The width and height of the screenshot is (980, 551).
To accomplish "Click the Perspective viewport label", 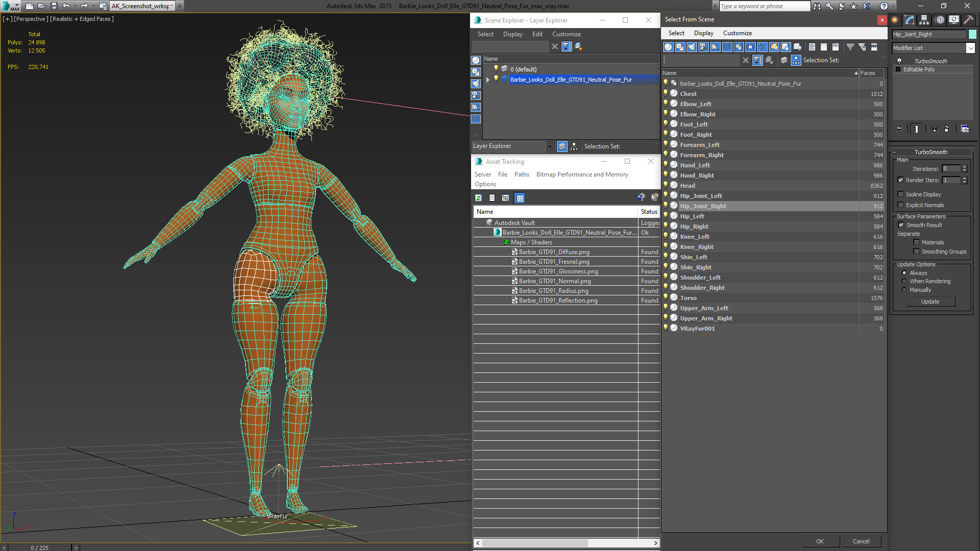I will (x=31, y=19).
